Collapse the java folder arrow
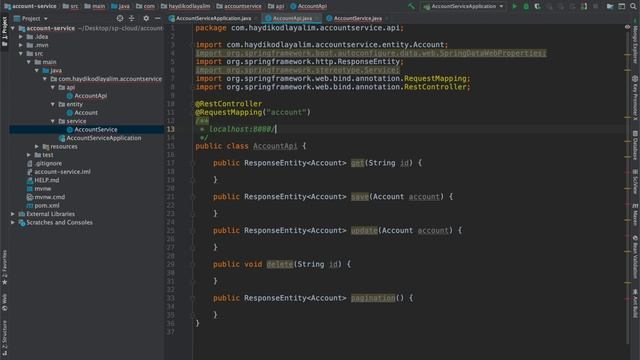This screenshot has height=360, width=640. (x=37, y=71)
